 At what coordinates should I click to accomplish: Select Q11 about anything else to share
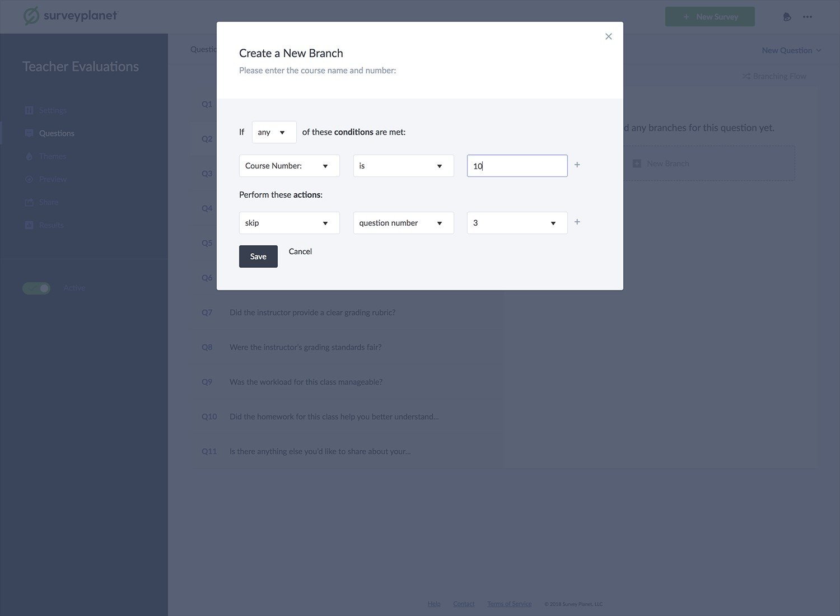click(x=347, y=451)
